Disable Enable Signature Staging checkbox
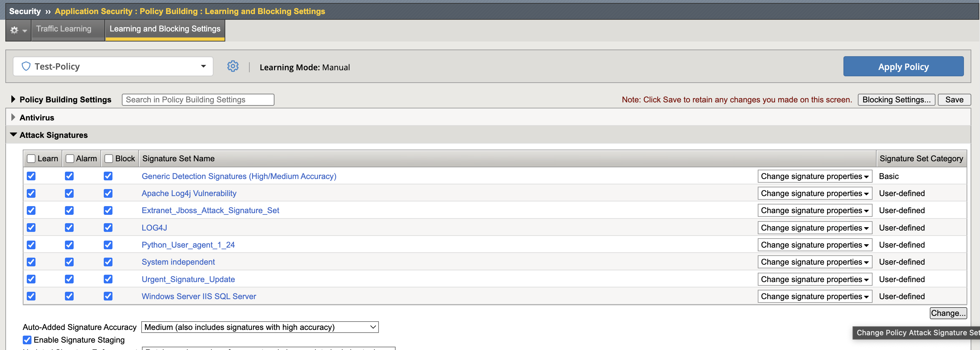980x350 pixels. [27, 340]
